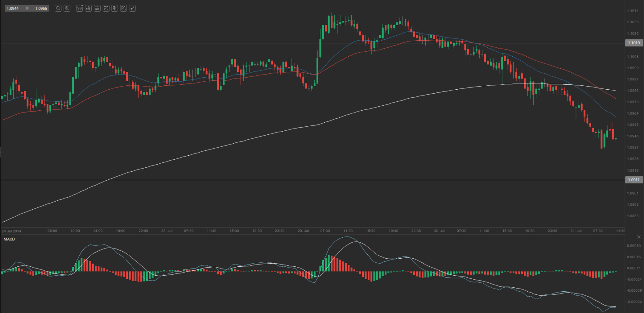Open the 30-minute timeframe selector

click(x=79, y=8)
